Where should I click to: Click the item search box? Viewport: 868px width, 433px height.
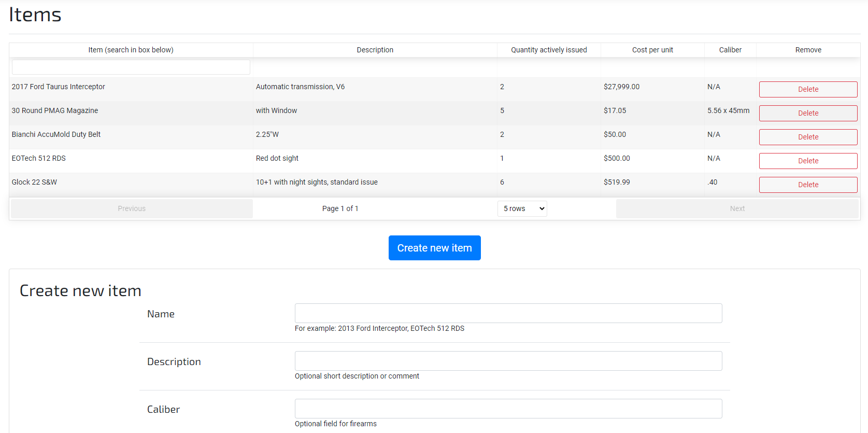coord(131,67)
